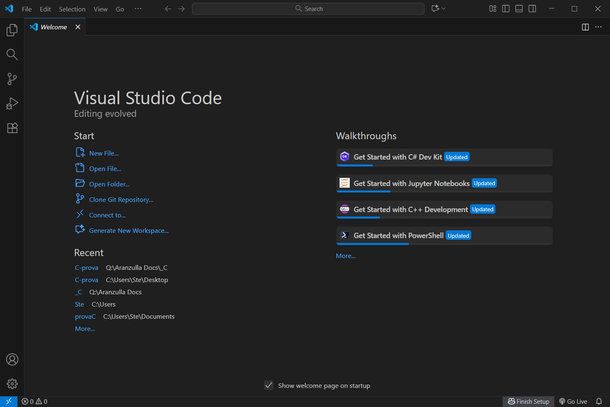Toggle Show welcome page on startup checkbox
This screenshot has height=407, width=610.
click(268, 385)
